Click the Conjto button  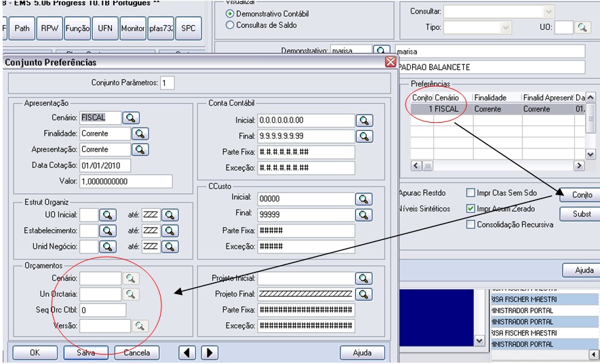click(x=582, y=195)
